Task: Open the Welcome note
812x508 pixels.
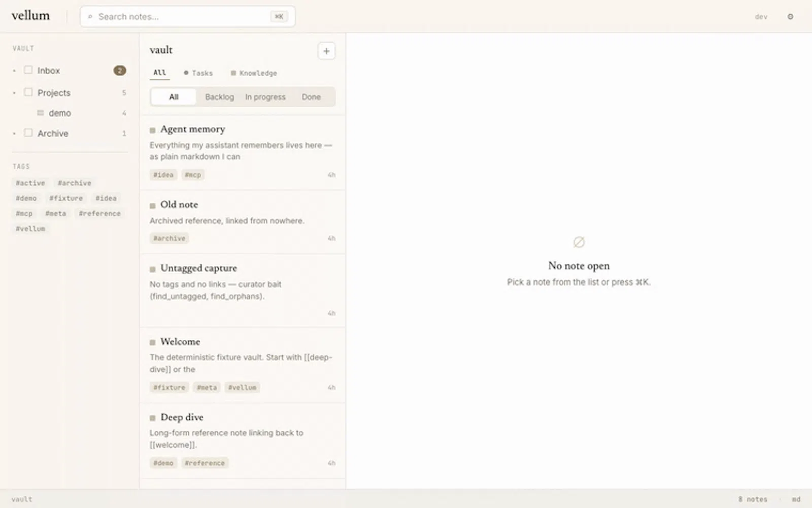Action: (243, 365)
